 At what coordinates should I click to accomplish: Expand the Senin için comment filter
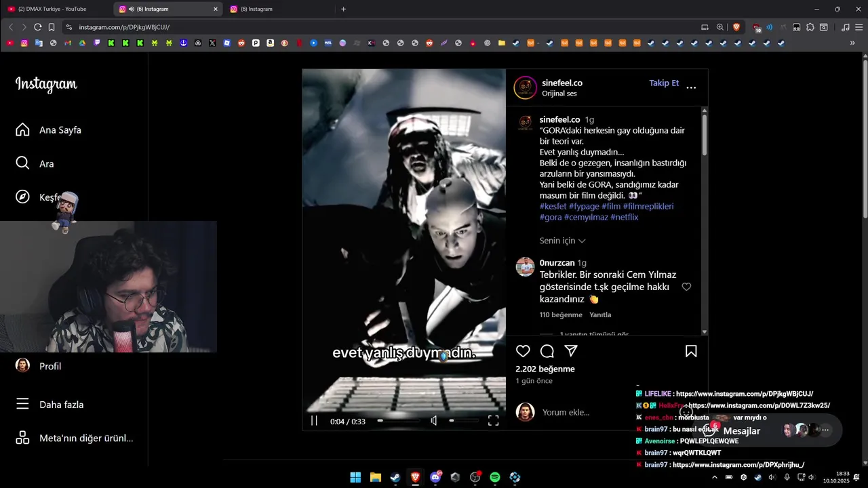click(x=562, y=241)
